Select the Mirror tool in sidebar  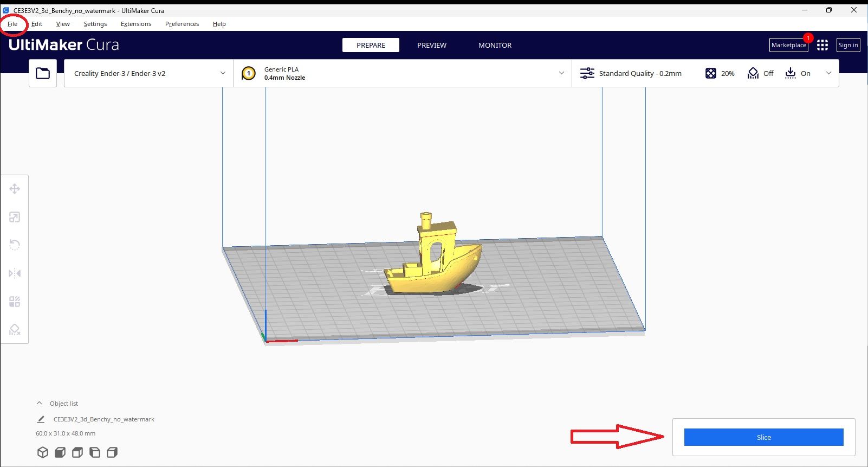[x=15, y=273]
